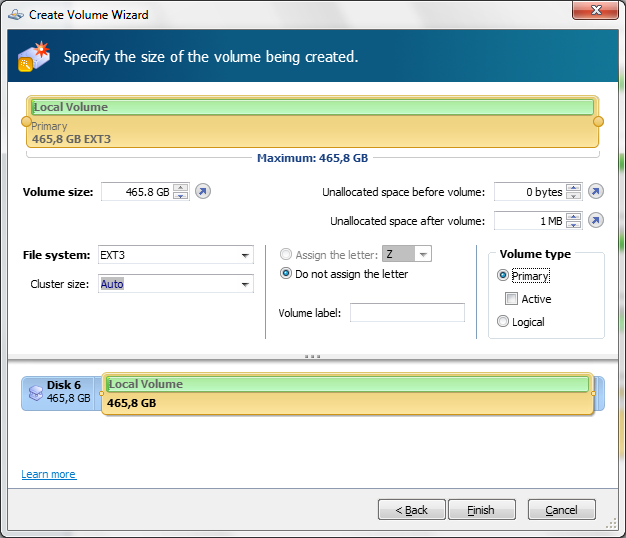Click the Disk 6 drive icon
The width and height of the screenshot is (626, 538).
tap(35, 392)
